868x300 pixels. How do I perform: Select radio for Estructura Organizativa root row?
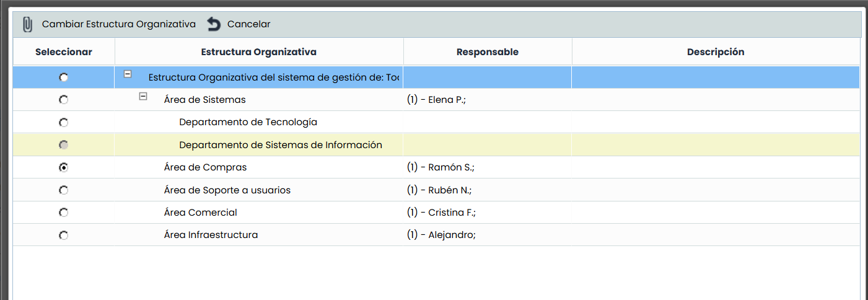tap(64, 77)
